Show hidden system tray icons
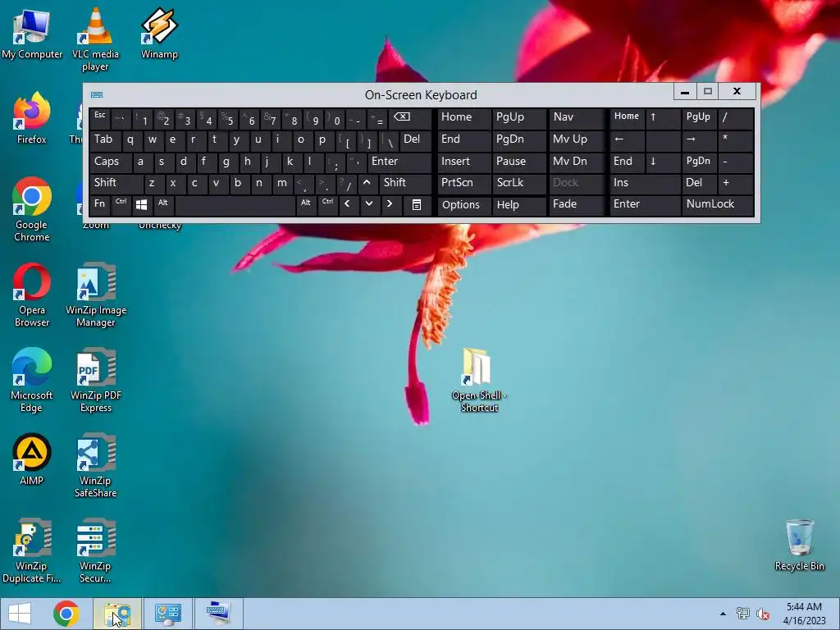840x630 pixels. (723, 614)
